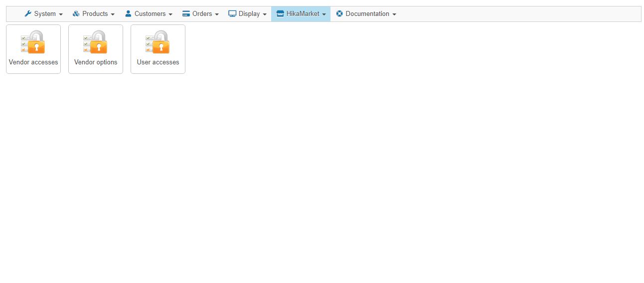
Task: Click the credit card icon beside Orders
Action: point(186,14)
